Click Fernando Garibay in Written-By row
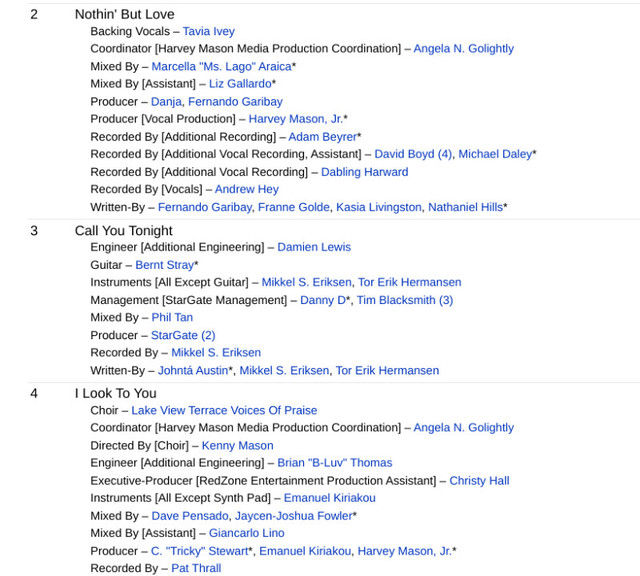The height and width of the screenshot is (576, 640). click(204, 207)
